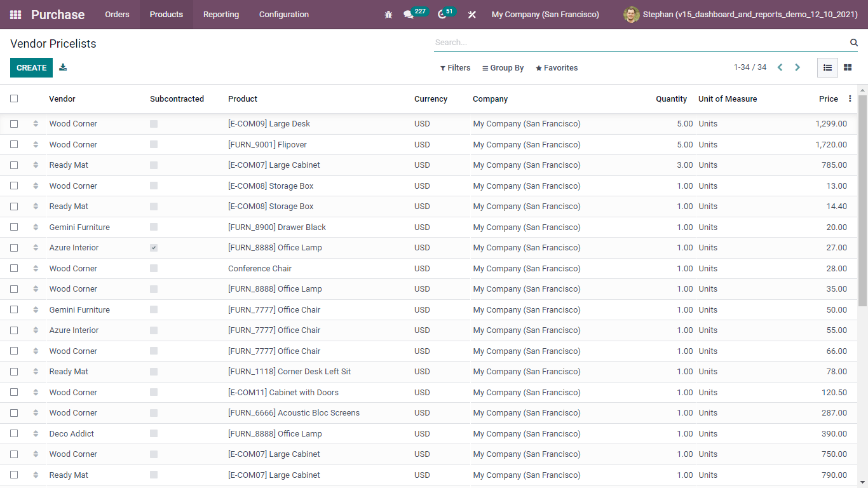Go to previous page arrow
This screenshot has height=488, width=868.
tap(780, 67)
